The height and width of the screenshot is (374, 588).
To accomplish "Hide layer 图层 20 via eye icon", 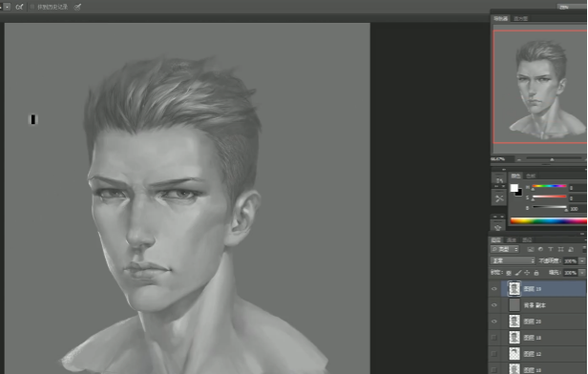I will click(494, 322).
